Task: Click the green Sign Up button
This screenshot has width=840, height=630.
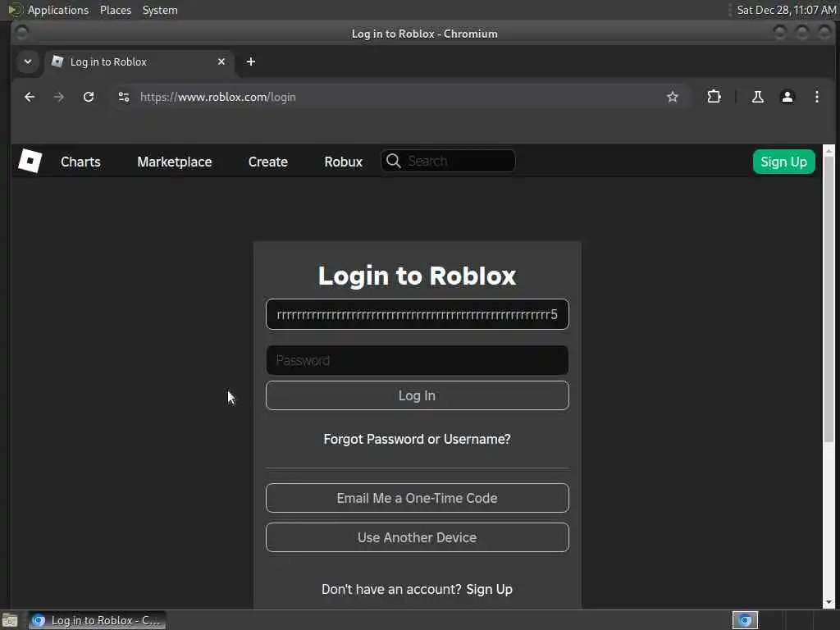Action: pyautogui.click(x=783, y=162)
